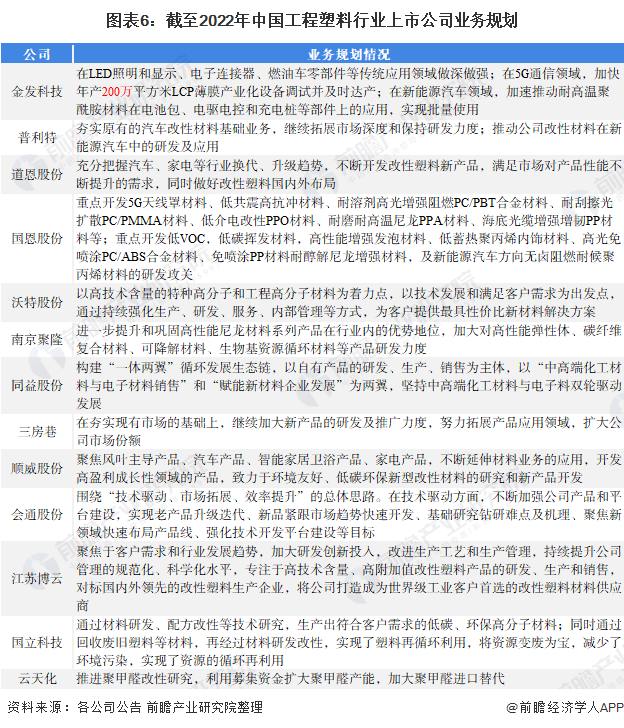This screenshot has height=728, width=624.
Task: Select company cell '会通股份'
Action: point(37,514)
